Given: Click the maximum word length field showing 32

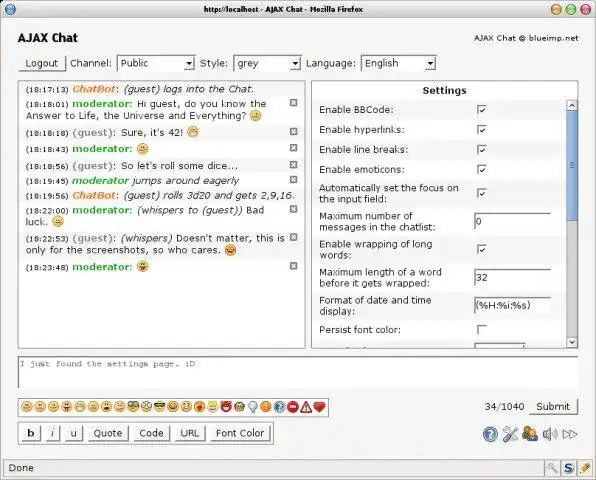Looking at the screenshot, I should [512, 277].
